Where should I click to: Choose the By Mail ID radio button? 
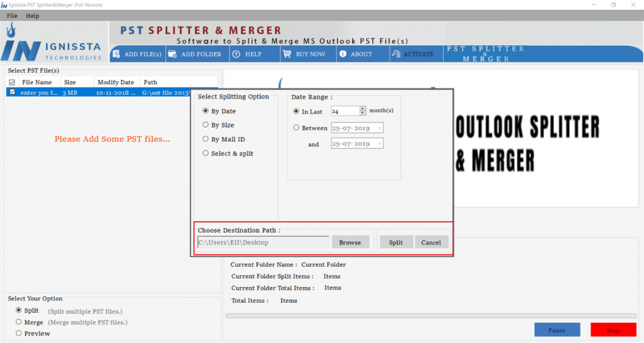click(206, 139)
